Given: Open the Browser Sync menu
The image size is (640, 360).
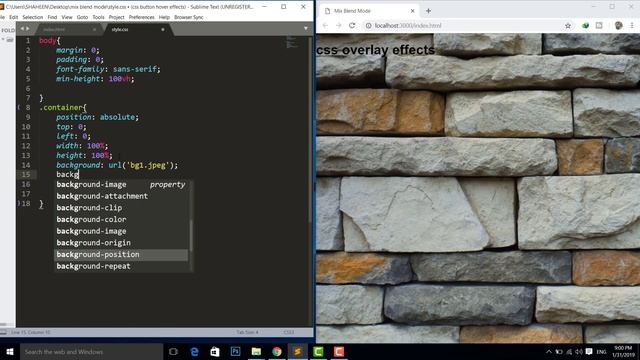Looking at the screenshot, I should [189, 17].
